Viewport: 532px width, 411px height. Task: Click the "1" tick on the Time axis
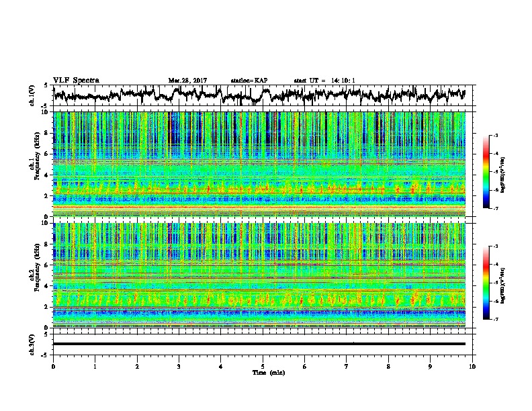click(95, 367)
